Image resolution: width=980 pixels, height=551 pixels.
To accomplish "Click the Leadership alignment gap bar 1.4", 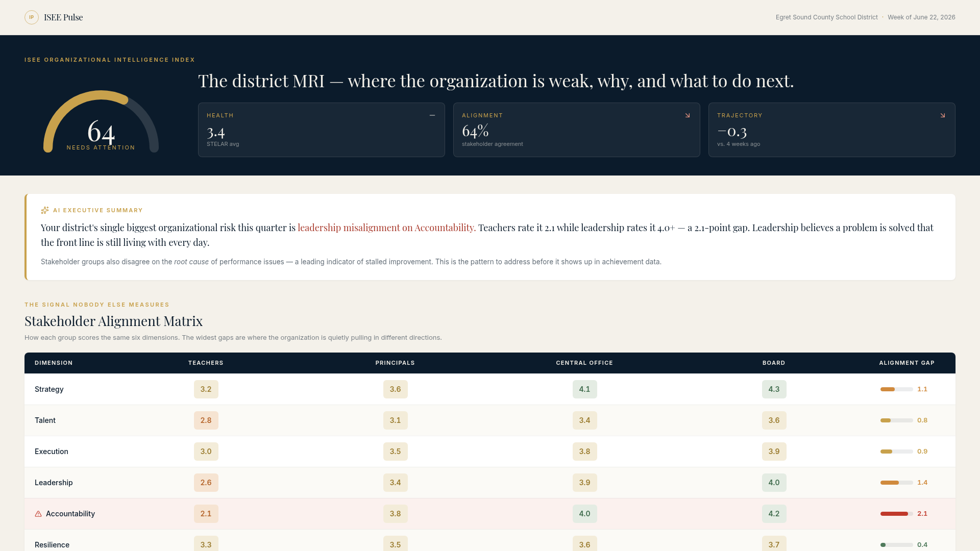I will [897, 483].
